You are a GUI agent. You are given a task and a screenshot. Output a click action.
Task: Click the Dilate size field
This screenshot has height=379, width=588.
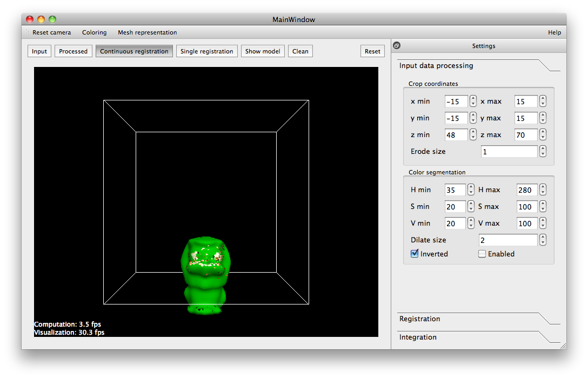click(508, 240)
